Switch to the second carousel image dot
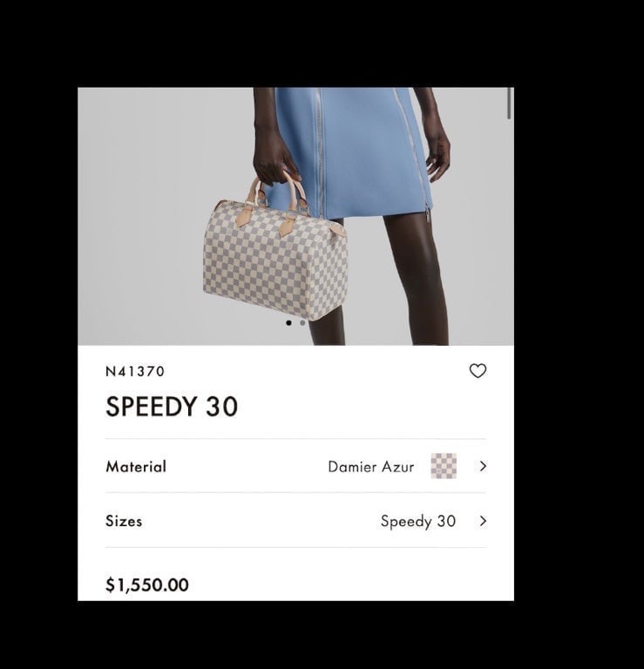The height and width of the screenshot is (669, 644). click(x=302, y=323)
